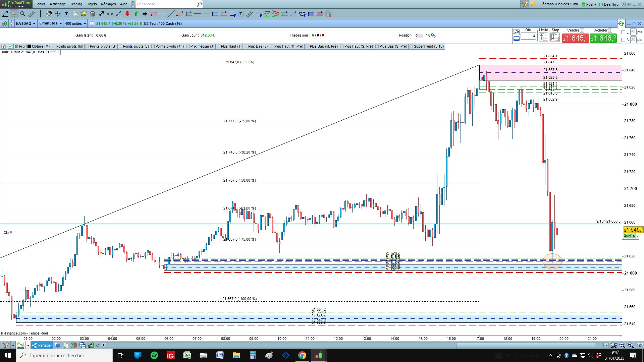
Task: Toggle Points pivots (J) checkbox
Action: (x=121, y=47)
